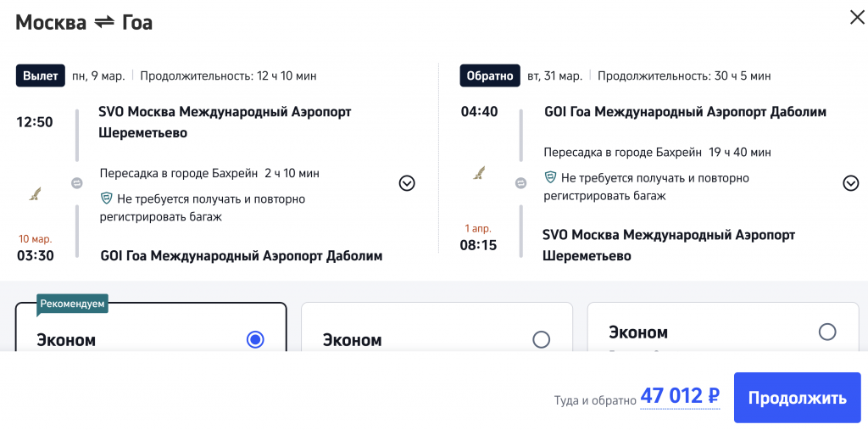
Task: Expand return flight layover details chevron
Action: click(851, 183)
